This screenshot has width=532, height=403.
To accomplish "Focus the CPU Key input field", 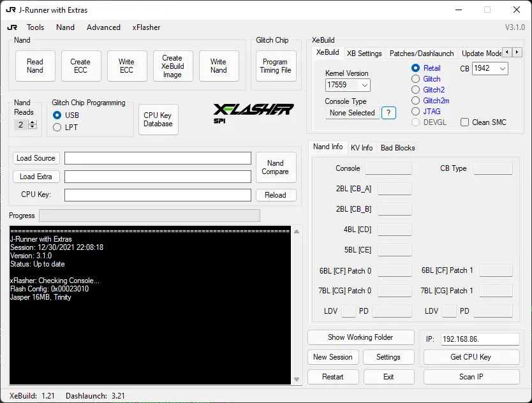I will pos(158,195).
